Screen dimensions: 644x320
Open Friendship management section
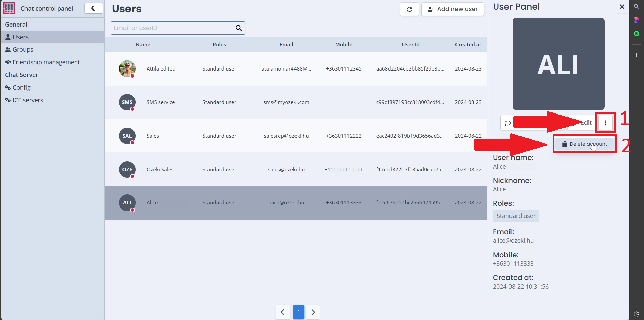46,62
